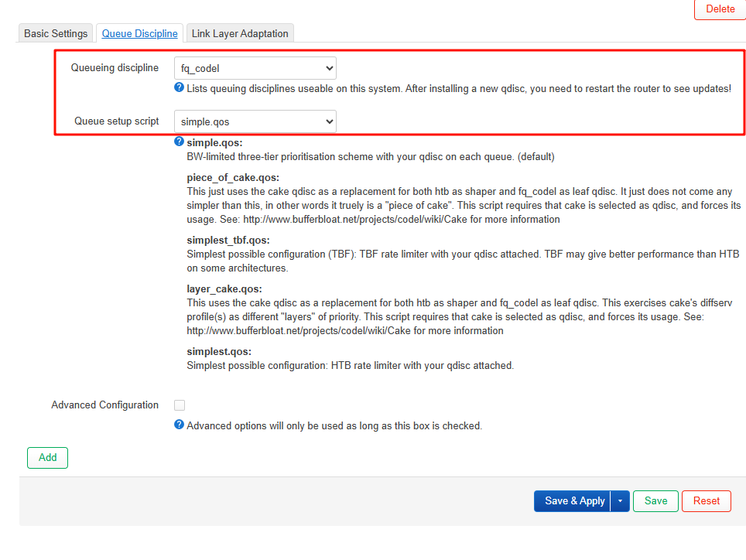Expand the Queue setup script dropdown
This screenshot has width=746, height=560.
(x=255, y=121)
